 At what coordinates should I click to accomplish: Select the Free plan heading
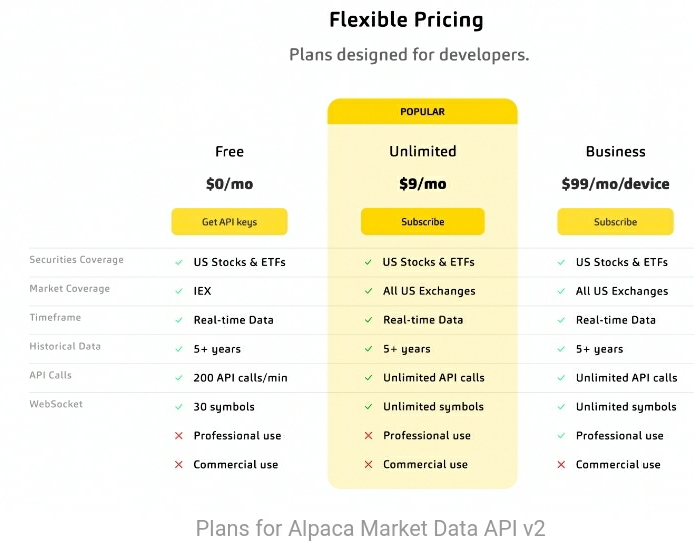pos(229,151)
